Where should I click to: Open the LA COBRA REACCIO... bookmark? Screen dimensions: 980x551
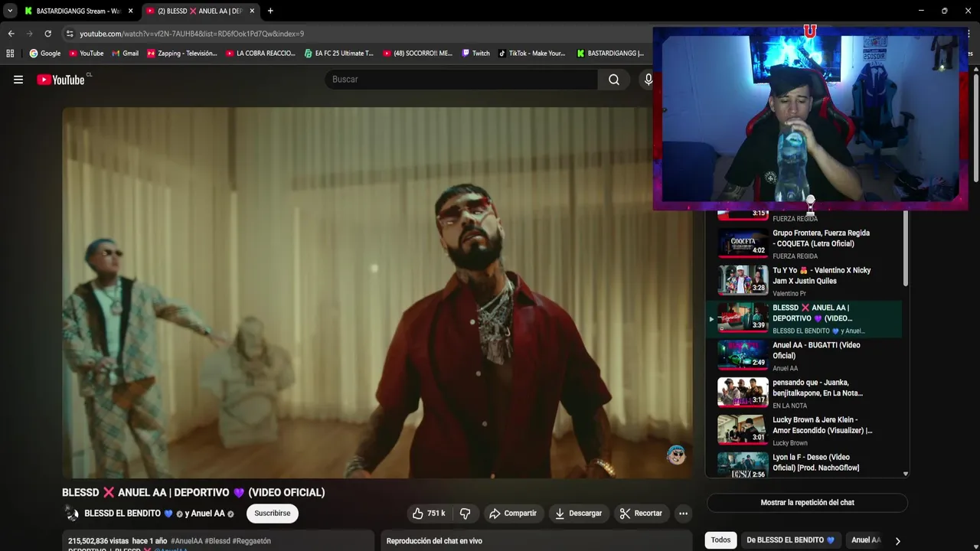[x=260, y=54]
